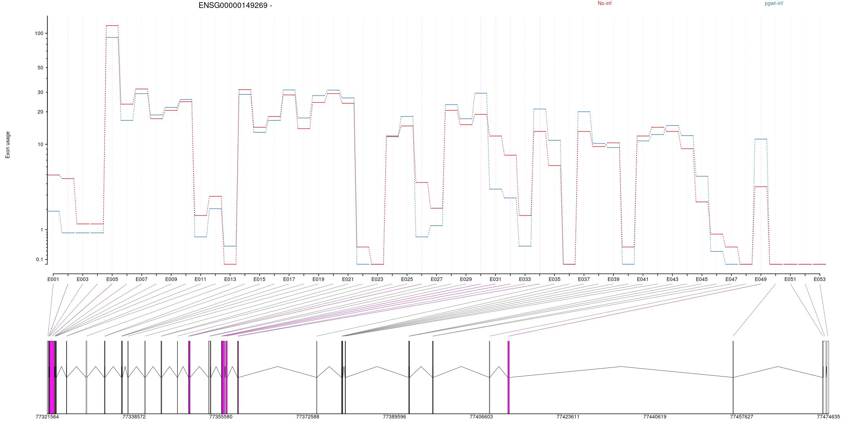Click exon label E031
The image size is (868, 434).
495,279
